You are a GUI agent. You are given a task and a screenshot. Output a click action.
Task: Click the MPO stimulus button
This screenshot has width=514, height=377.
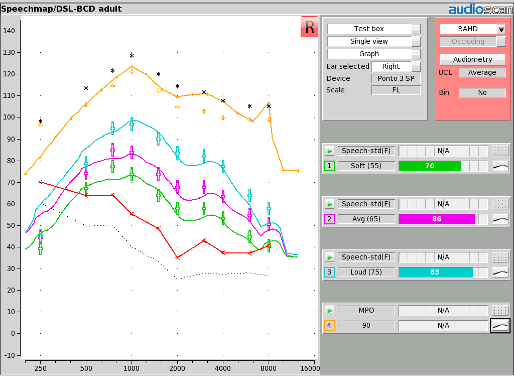(366, 311)
